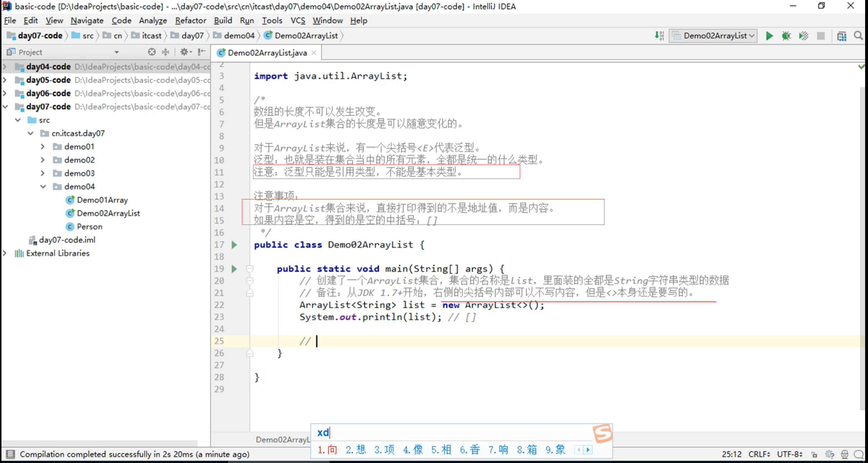Screen dimensions: 868x463
Task: Click the green Run button in toolbar
Action: tap(769, 36)
